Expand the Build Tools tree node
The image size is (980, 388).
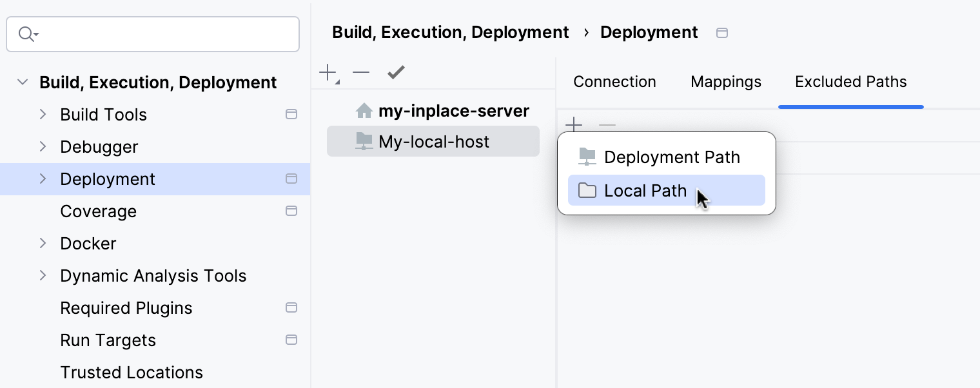[43, 114]
